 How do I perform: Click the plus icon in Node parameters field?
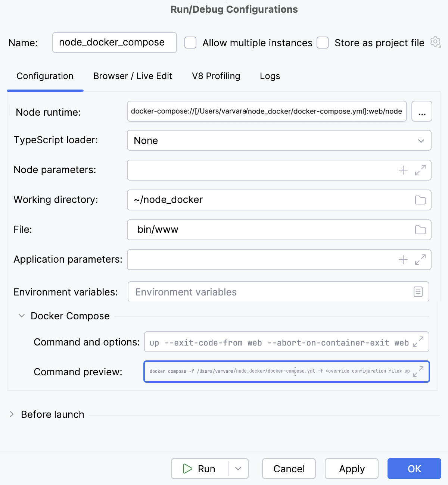[x=403, y=170]
